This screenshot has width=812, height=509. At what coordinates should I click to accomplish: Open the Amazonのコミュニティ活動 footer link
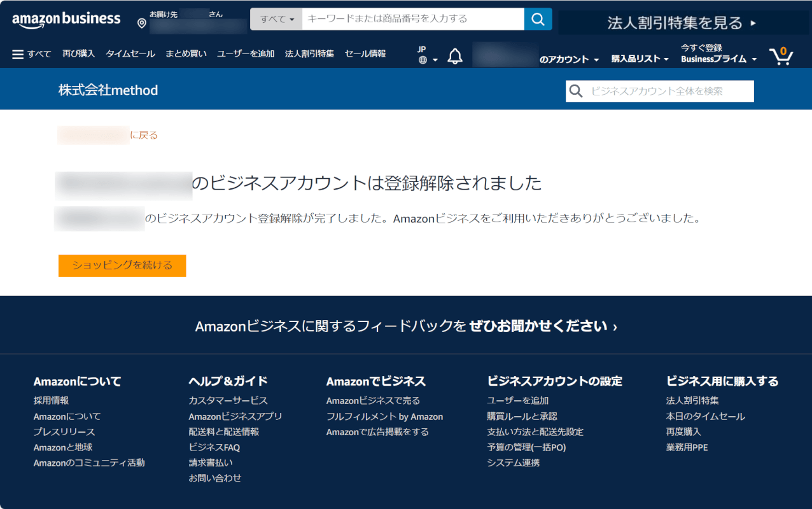(x=89, y=463)
